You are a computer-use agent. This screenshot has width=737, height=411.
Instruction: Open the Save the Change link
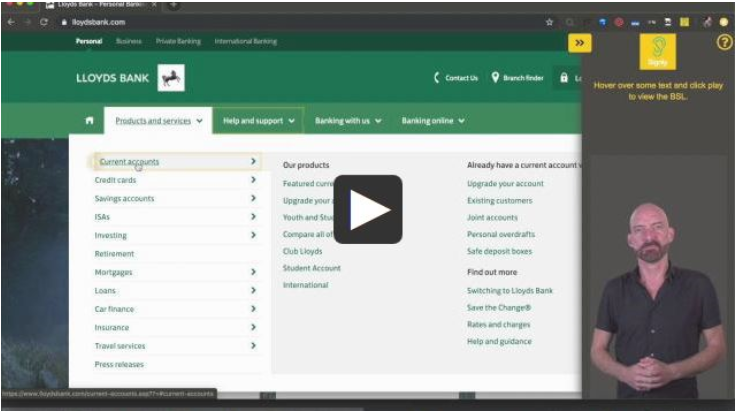click(499, 308)
